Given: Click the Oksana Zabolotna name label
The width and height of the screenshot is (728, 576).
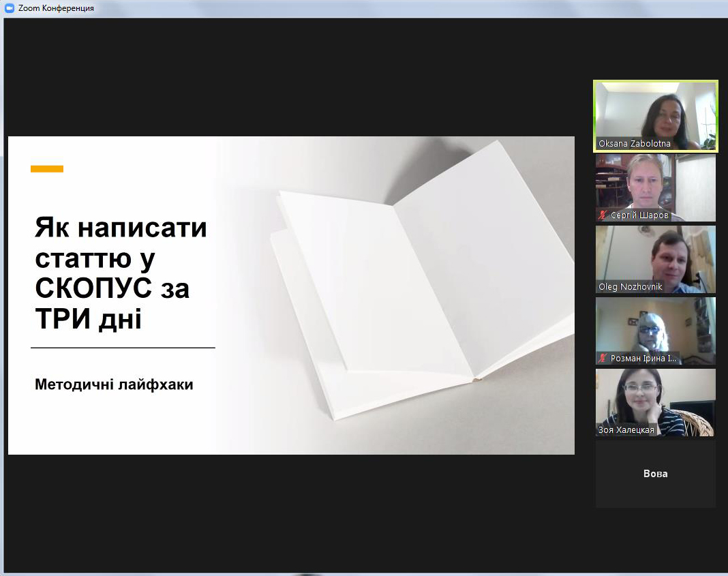Looking at the screenshot, I should coord(634,143).
